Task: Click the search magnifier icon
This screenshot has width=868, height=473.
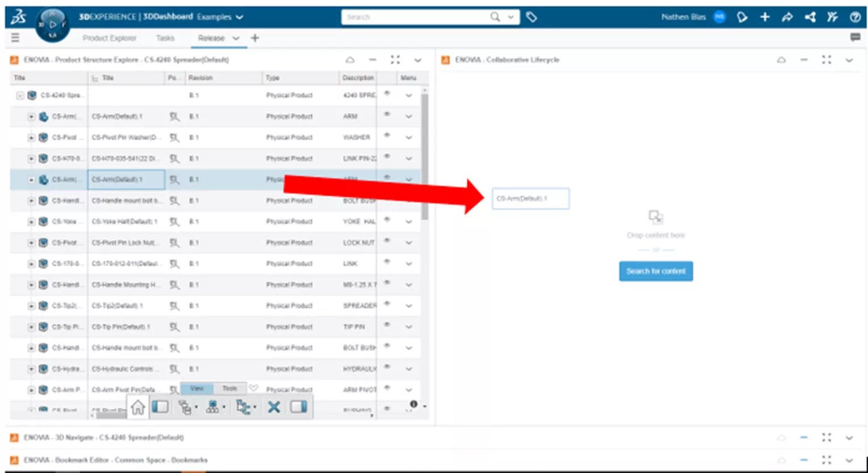Action: click(x=495, y=17)
